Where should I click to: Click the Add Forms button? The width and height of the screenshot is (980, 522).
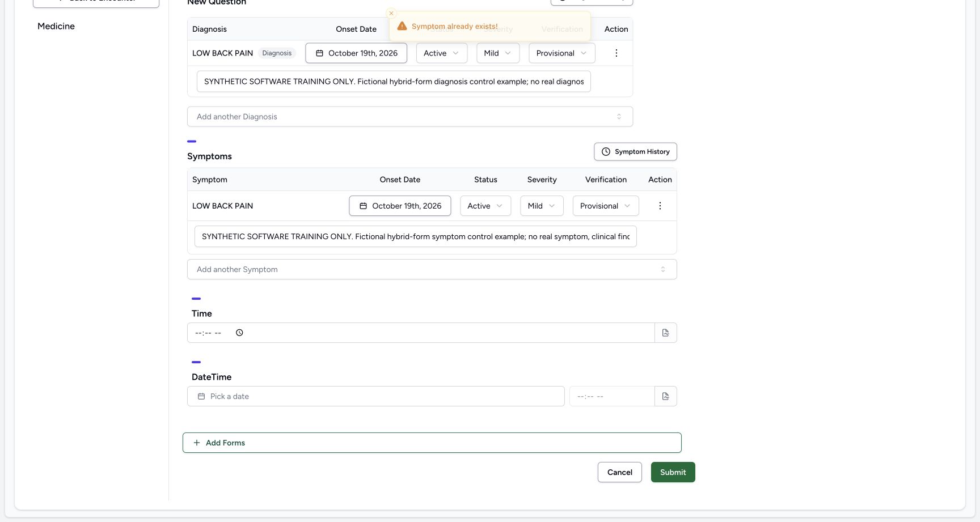click(432, 443)
